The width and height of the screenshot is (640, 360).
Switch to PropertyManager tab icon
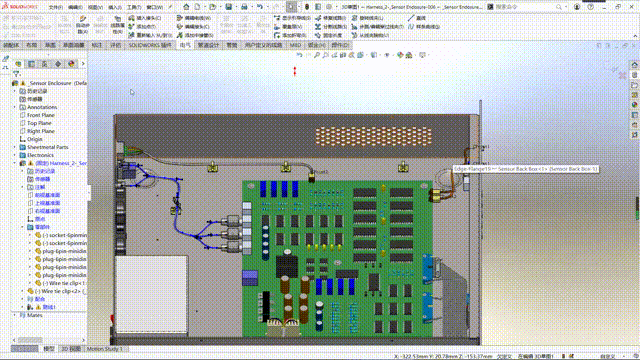click(x=31, y=64)
